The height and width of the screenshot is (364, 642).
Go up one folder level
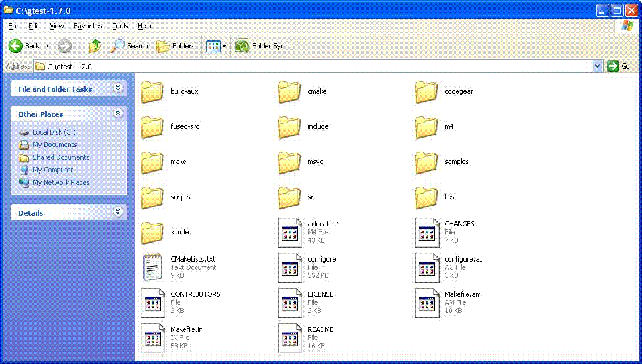tap(94, 46)
